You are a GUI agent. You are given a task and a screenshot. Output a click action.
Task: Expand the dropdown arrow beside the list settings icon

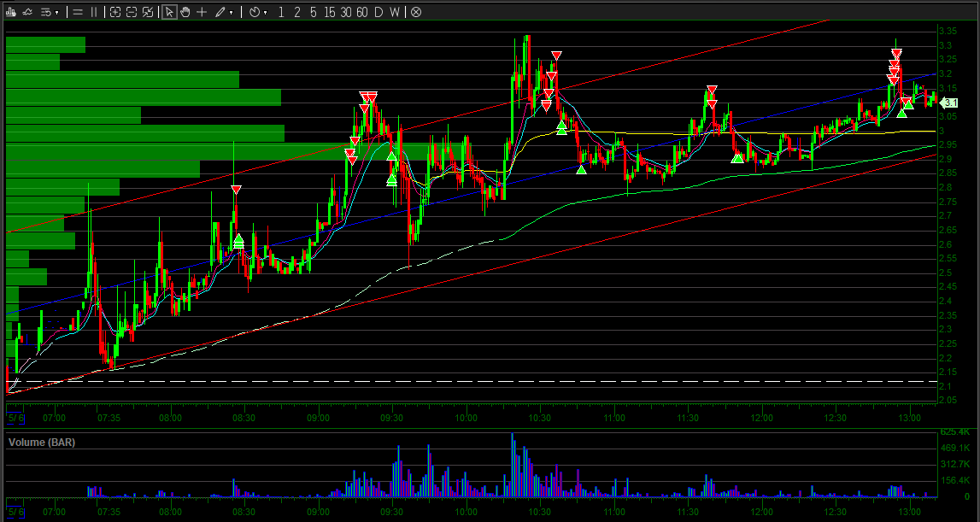57,13
